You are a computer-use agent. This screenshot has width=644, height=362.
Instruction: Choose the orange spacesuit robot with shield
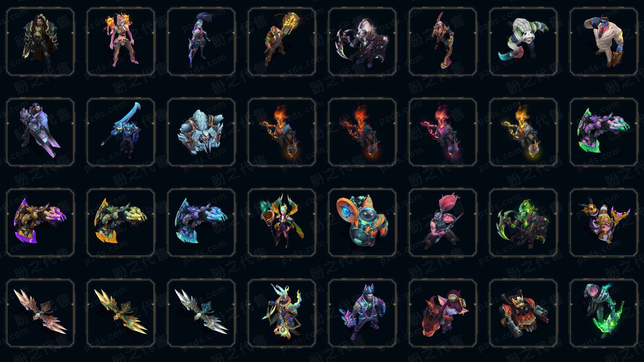click(362, 222)
